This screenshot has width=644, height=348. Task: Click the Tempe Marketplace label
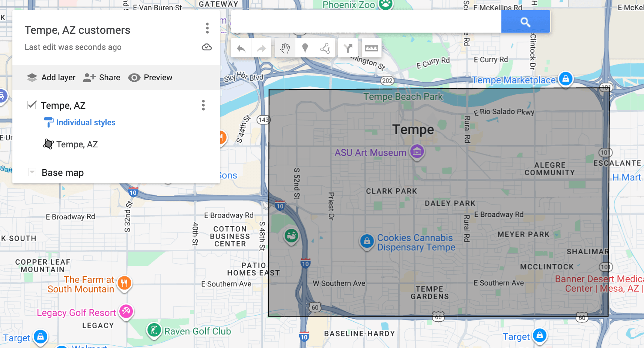514,80
